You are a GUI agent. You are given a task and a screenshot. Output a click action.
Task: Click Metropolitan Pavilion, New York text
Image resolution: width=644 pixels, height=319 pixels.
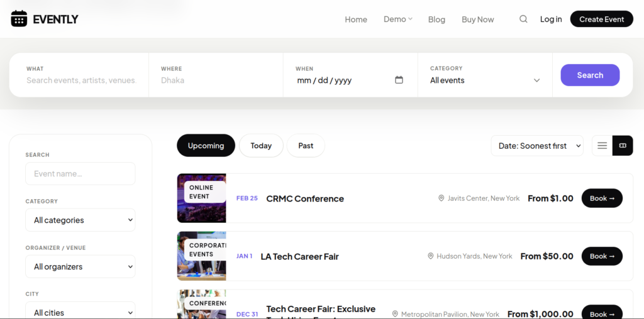(x=450, y=314)
